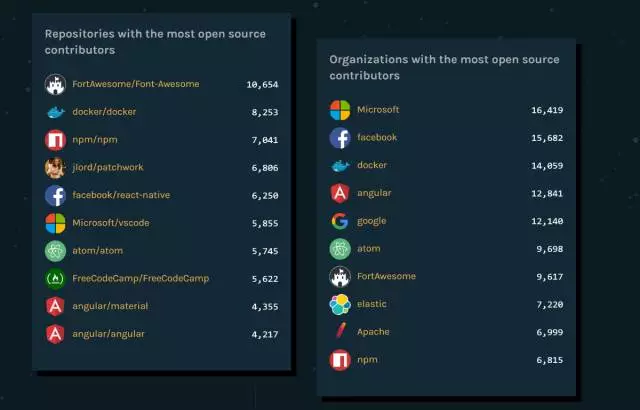Open the Microsoft/vscode repository link

111,223
